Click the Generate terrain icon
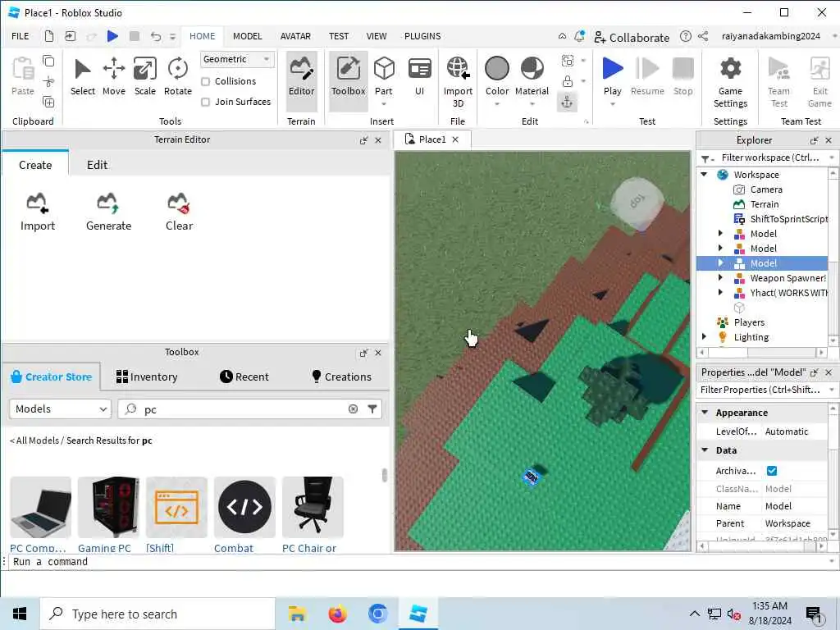Viewport: 840px width, 630px height. (x=108, y=212)
